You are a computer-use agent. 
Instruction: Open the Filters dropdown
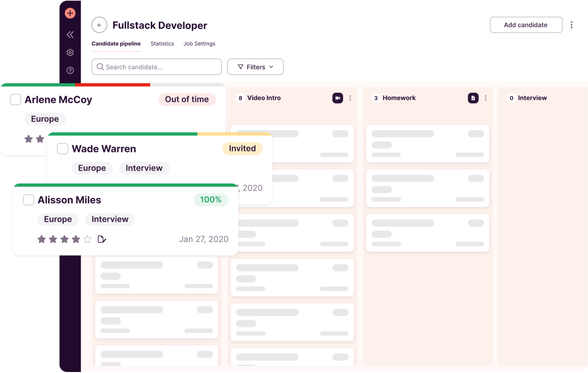coord(255,66)
